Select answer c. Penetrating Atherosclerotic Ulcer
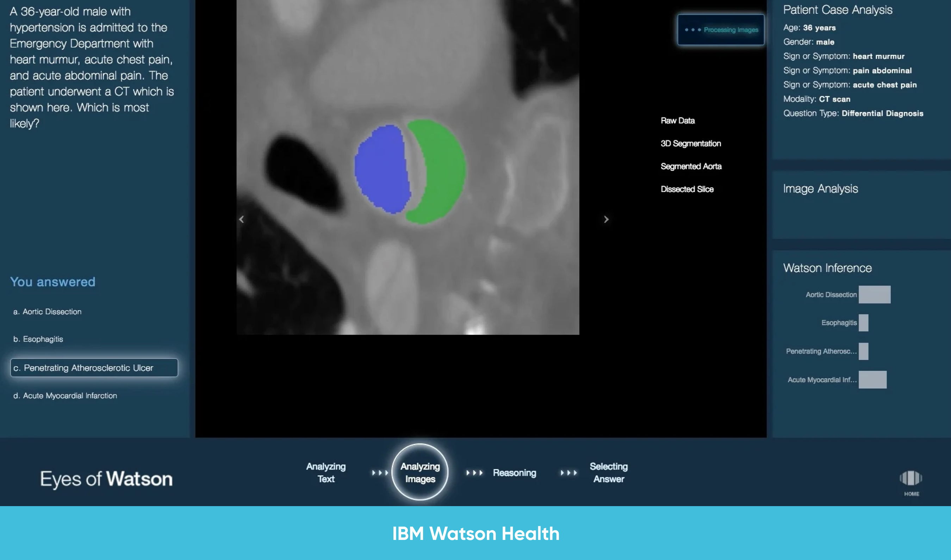Image resolution: width=951 pixels, height=560 pixels. click(x=94, y=368)
